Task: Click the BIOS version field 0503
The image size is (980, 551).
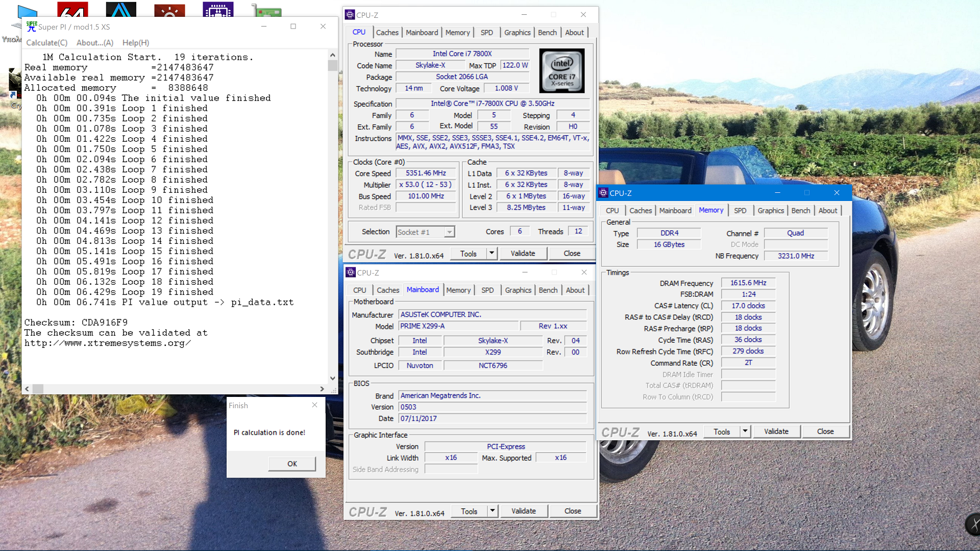Action: (493, 407)
